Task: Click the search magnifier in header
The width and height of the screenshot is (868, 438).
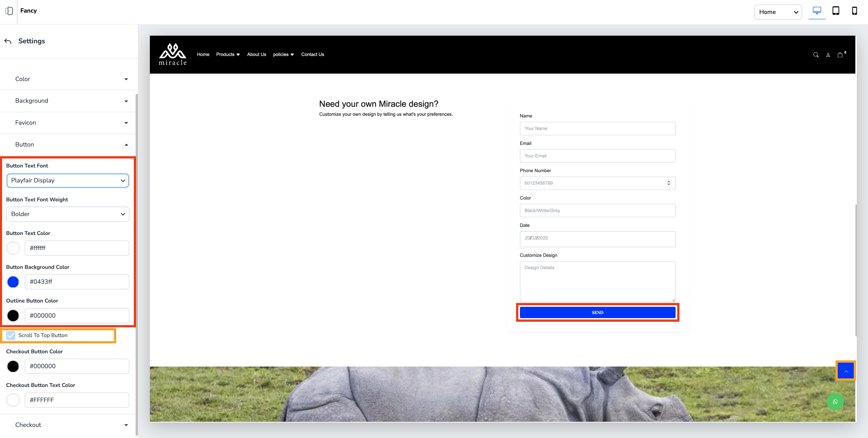Action: click(x=816, y=55)
